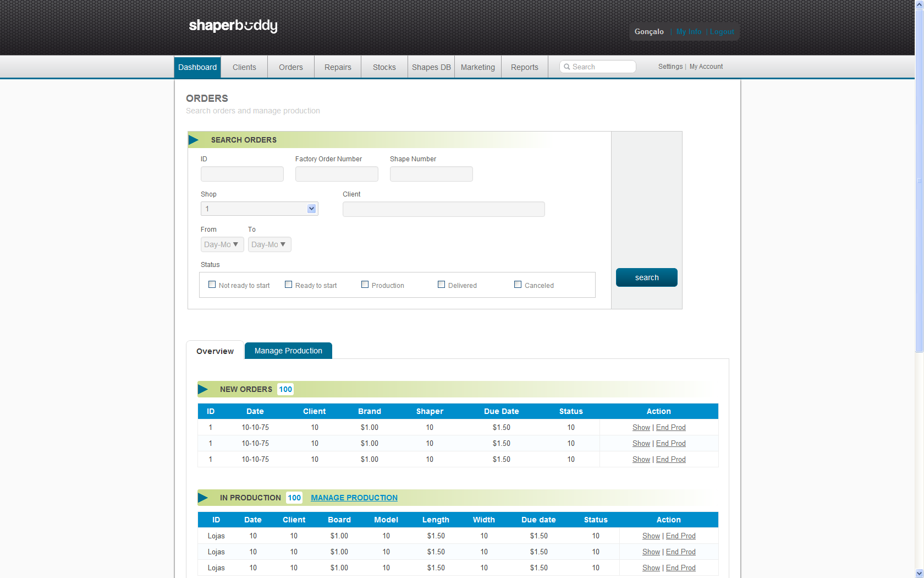Expand the To date picker

click(x=269, y=244)
